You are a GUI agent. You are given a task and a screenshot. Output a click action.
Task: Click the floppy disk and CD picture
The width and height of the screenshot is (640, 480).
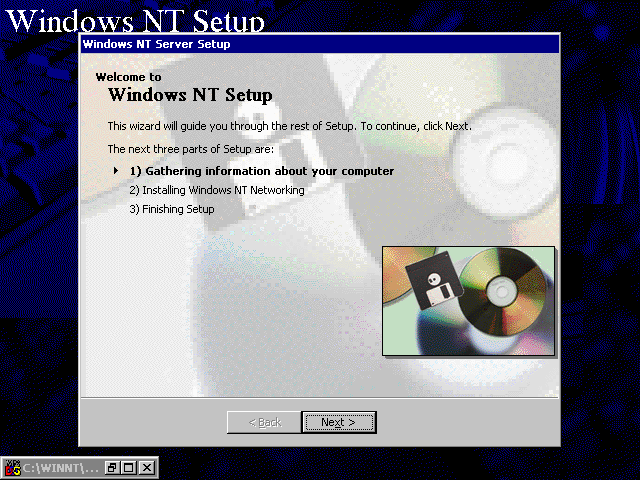point(469,301)
